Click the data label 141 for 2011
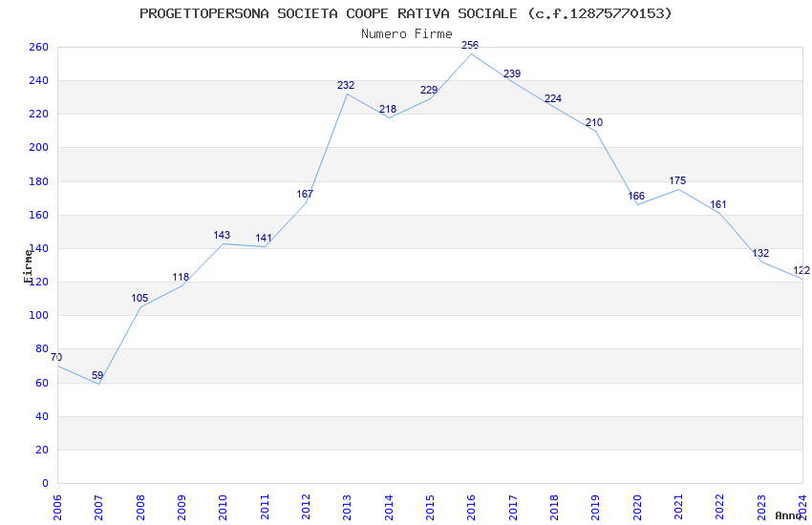This screenshot has width=812, height=525. pos(264,238)
